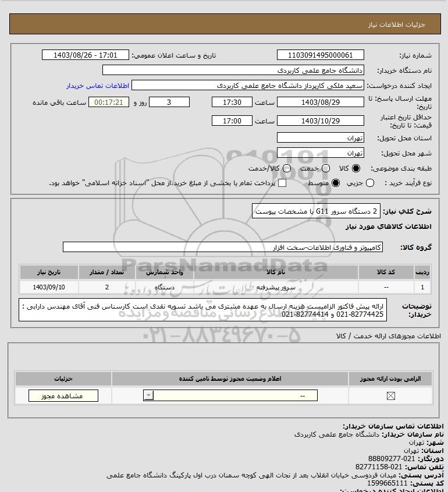448x492 pixels.
Task: Click the goods group field کامپیوتر و فناوری اطلاعات
Action: [223, 247]
